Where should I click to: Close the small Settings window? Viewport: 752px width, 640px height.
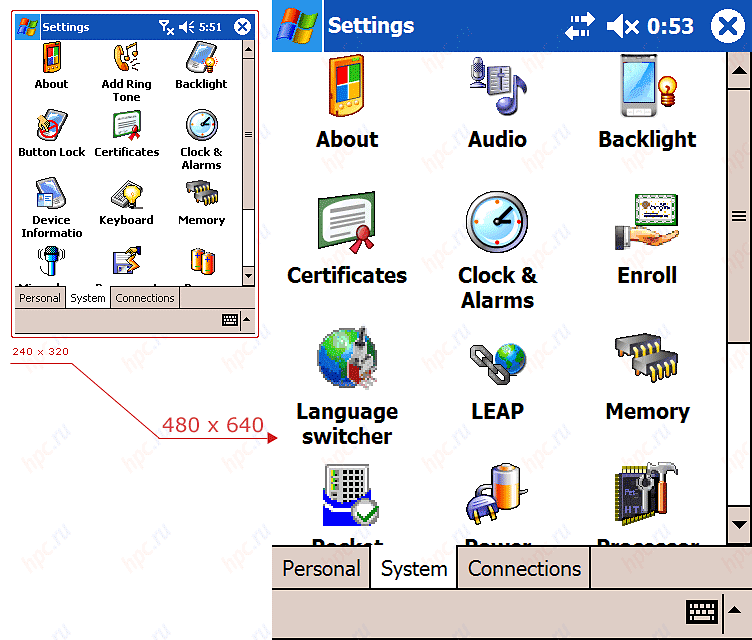(x=242, y=27)
